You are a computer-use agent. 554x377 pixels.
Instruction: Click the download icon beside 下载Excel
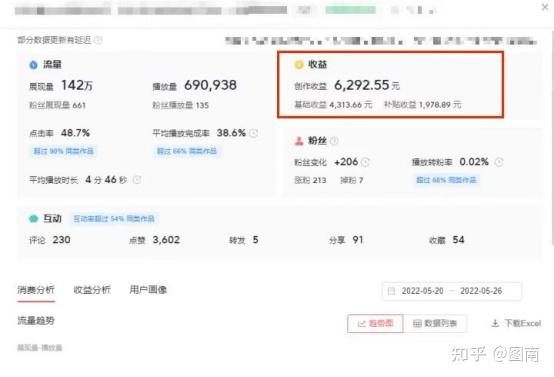coord(495,323)
